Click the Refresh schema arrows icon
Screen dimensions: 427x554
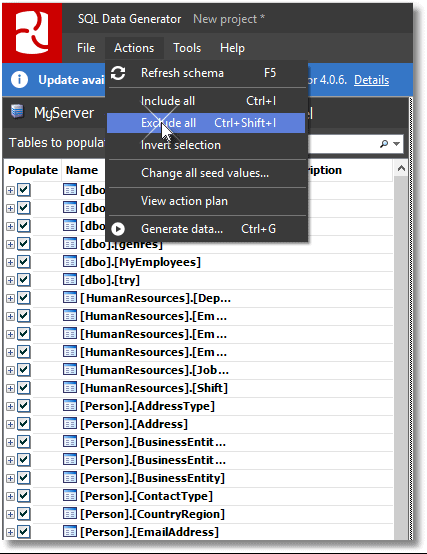pyautogui.click(x=118, y=73)
